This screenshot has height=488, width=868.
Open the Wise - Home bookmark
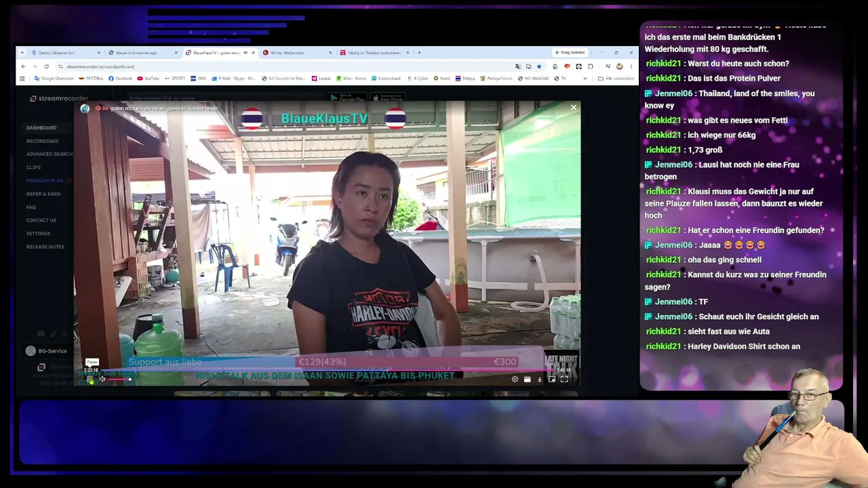tap(351, 79)
